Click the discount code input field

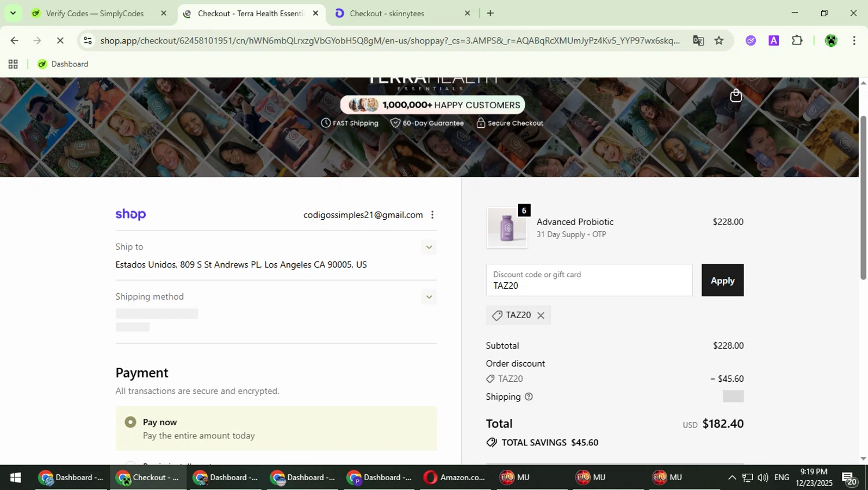589,280
